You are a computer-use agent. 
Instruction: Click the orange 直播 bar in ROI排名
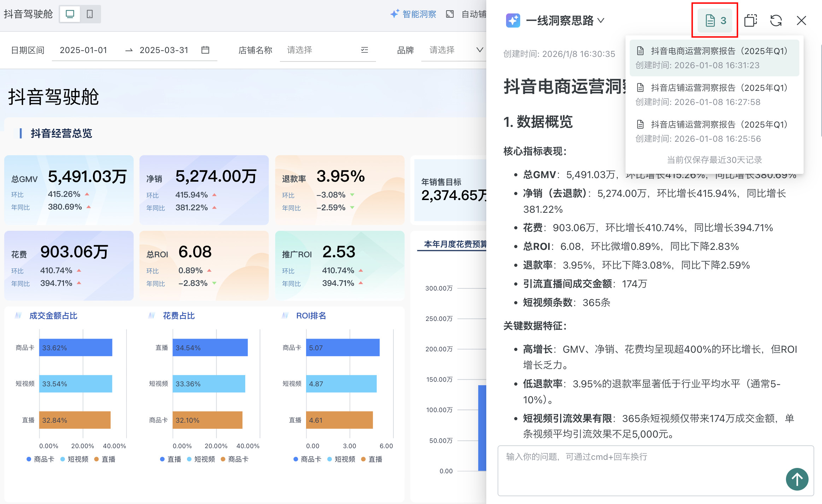(339, 420)
